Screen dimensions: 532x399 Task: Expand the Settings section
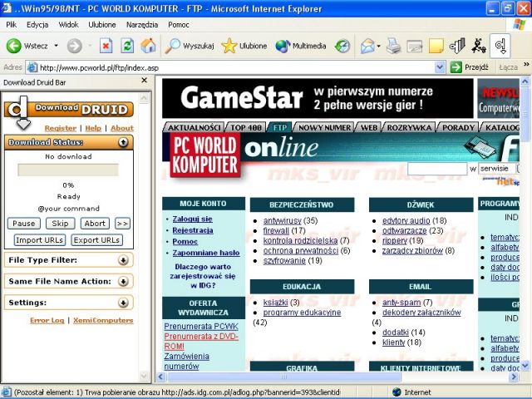point(123,303)
